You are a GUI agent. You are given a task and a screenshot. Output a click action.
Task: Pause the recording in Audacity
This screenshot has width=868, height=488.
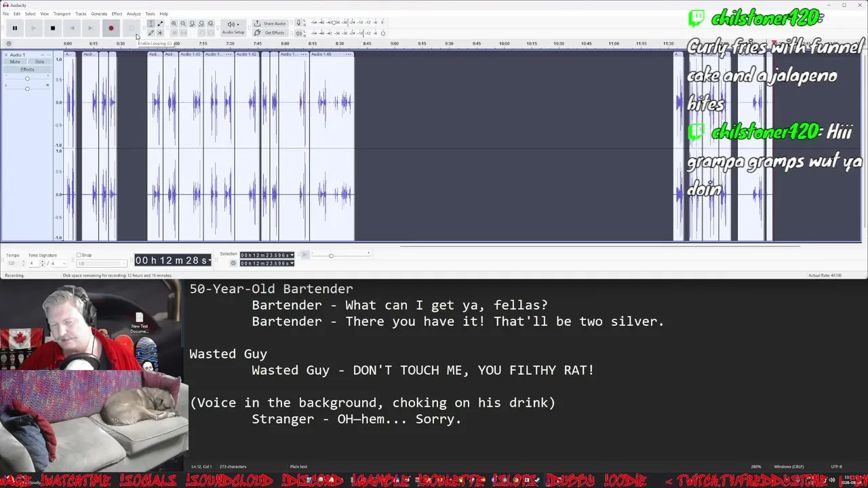(x=14, y=28)
